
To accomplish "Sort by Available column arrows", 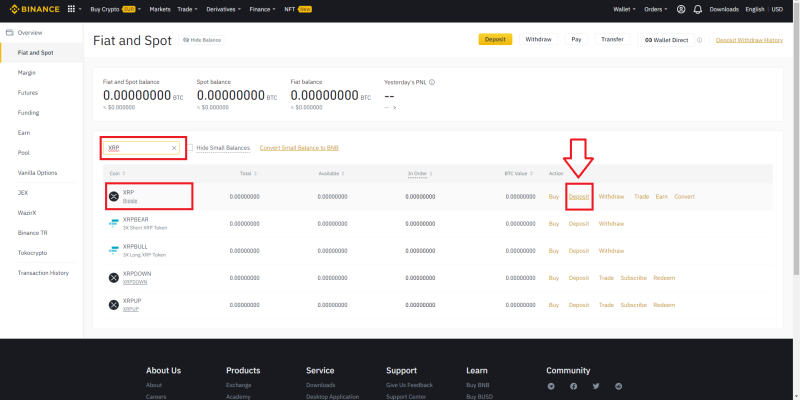I will 344,173.
